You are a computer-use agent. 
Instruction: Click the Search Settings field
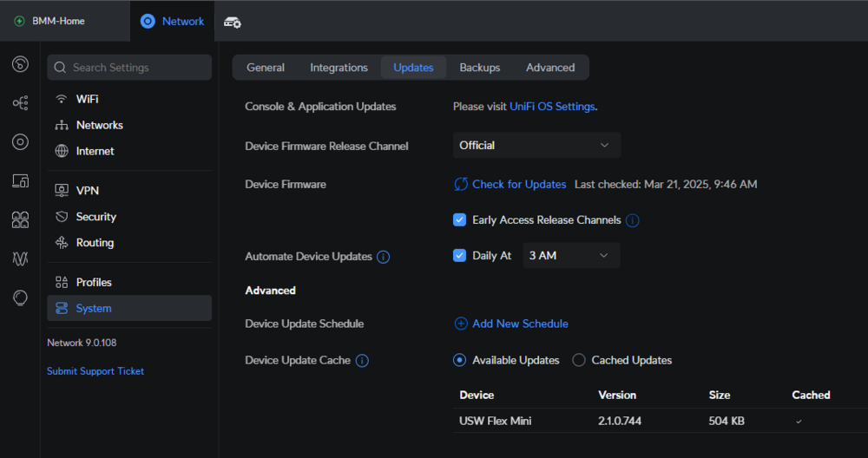129,68
